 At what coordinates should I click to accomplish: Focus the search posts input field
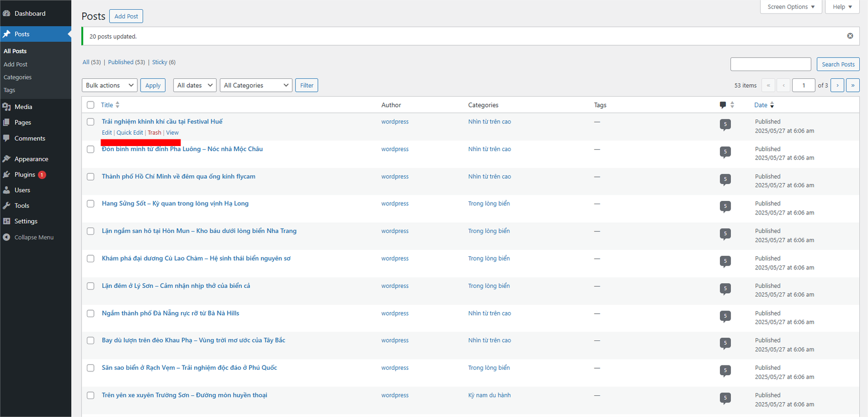(770, 64)
